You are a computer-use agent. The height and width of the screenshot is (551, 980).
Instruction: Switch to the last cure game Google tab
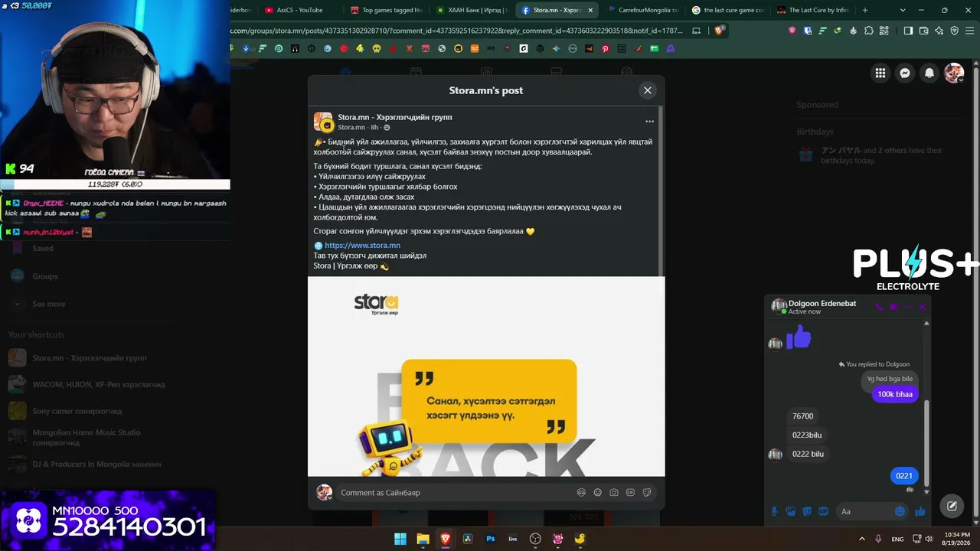[x=729, y=10]
